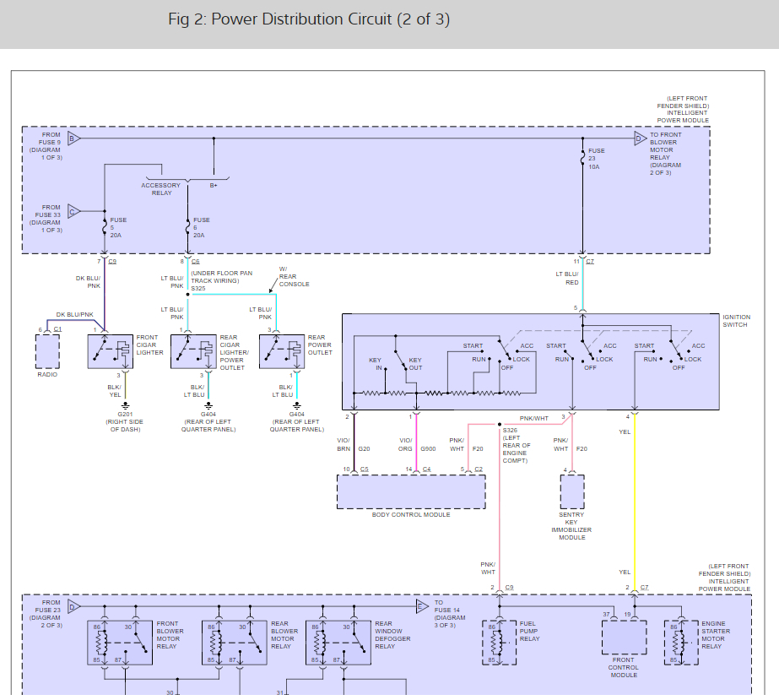779x700 pixels.
Task: Click the Radio module box
Action: tap(47, 350)
